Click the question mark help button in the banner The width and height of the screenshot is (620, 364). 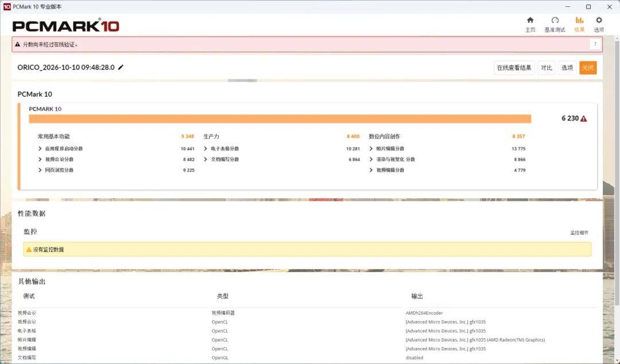(595, 44)
